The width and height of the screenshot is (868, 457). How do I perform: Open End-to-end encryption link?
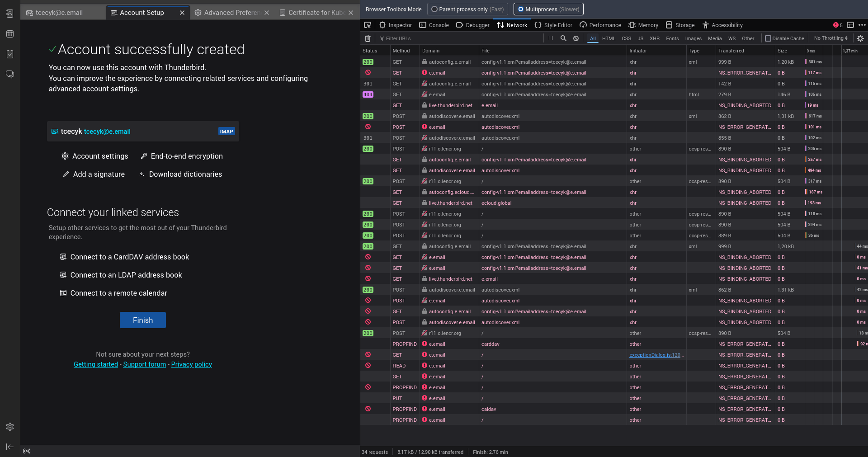coord(182,156)
